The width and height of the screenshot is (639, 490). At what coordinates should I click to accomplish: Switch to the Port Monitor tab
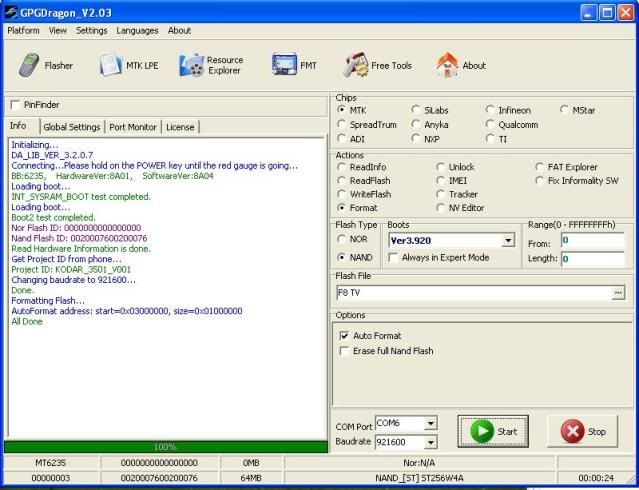pyautogui.click(x=133, y=127)
